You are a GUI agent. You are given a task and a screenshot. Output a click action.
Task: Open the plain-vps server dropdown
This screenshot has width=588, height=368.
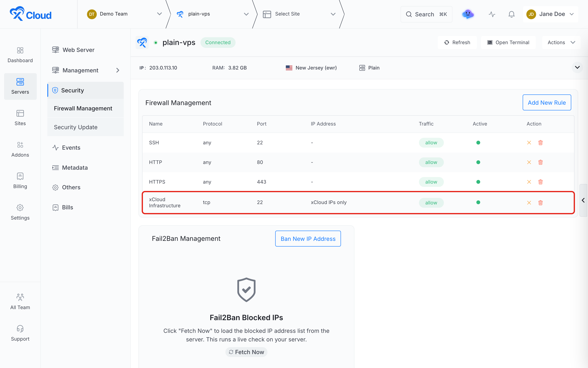(213, 14)
